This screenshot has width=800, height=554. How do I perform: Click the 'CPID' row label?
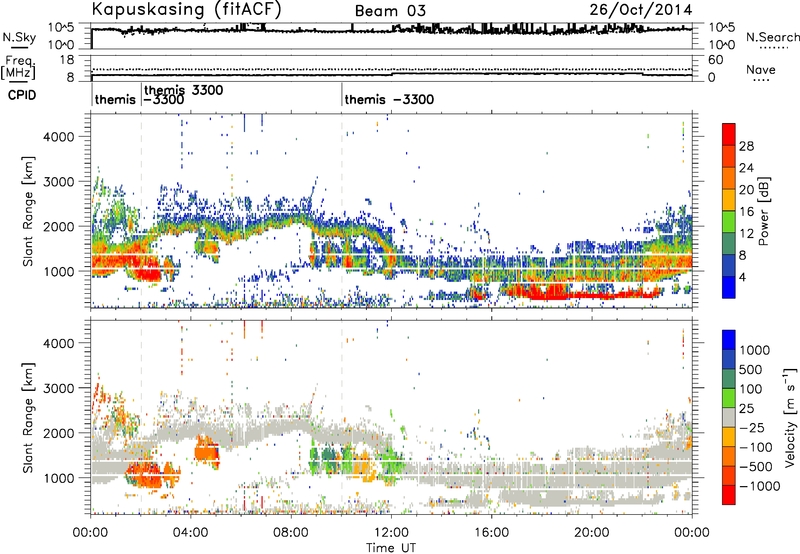[22, 95]
